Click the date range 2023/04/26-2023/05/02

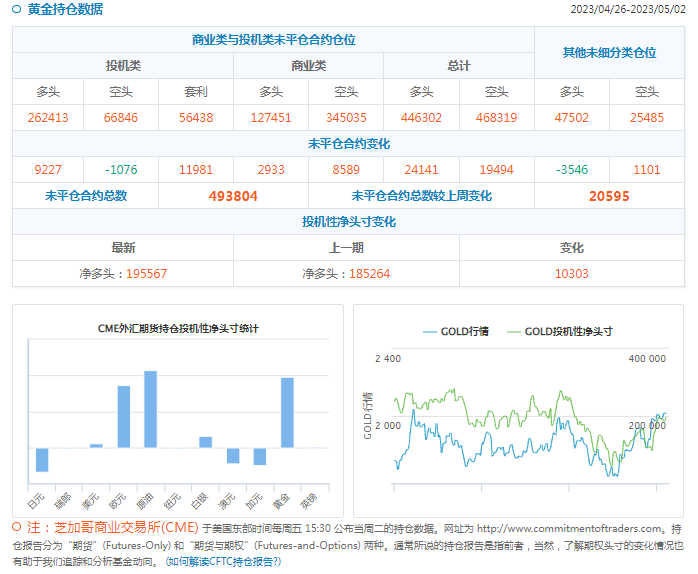pos(627,10)
